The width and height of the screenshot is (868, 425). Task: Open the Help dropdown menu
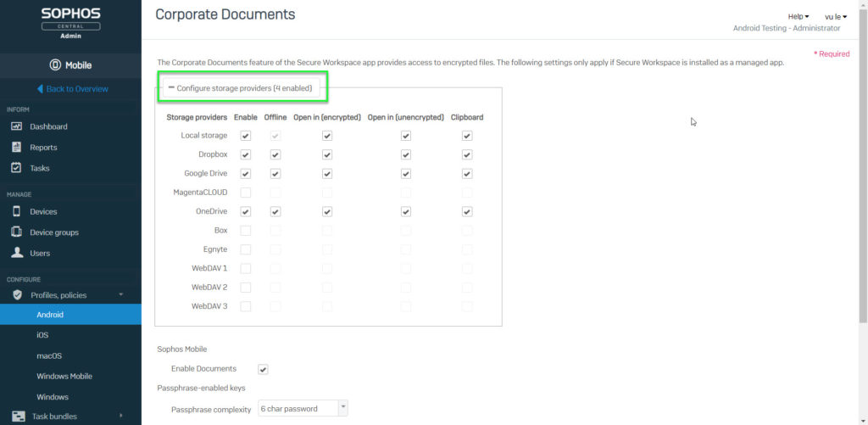[798, 17]
